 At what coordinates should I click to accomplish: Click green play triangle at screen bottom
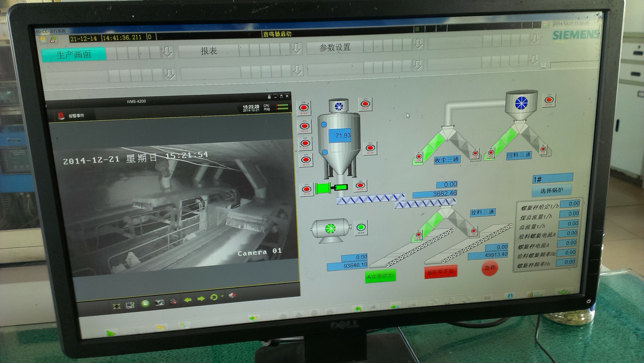[x=111, y=333]
